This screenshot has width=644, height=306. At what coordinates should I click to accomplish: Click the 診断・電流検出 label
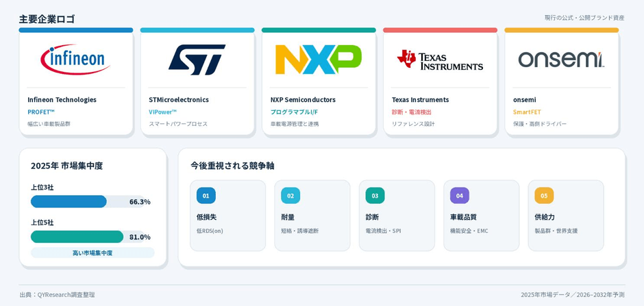point(412,112)
